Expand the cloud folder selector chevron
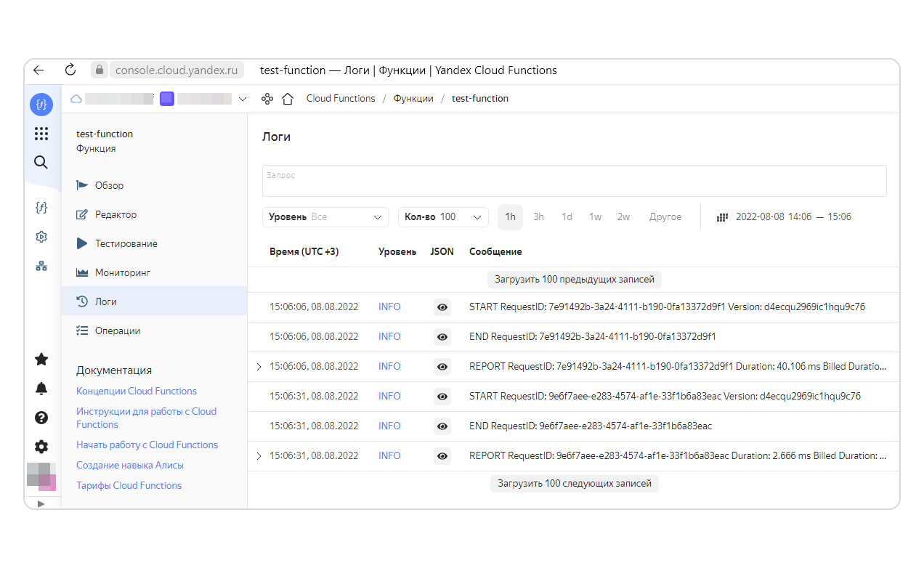The height and width of the screenshot is (568, 924). (243, 99)
